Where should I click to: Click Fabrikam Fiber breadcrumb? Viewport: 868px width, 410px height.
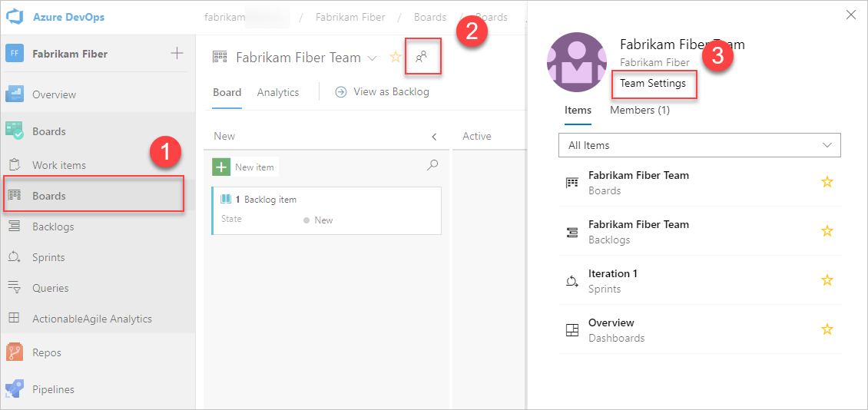coord(350,17)
